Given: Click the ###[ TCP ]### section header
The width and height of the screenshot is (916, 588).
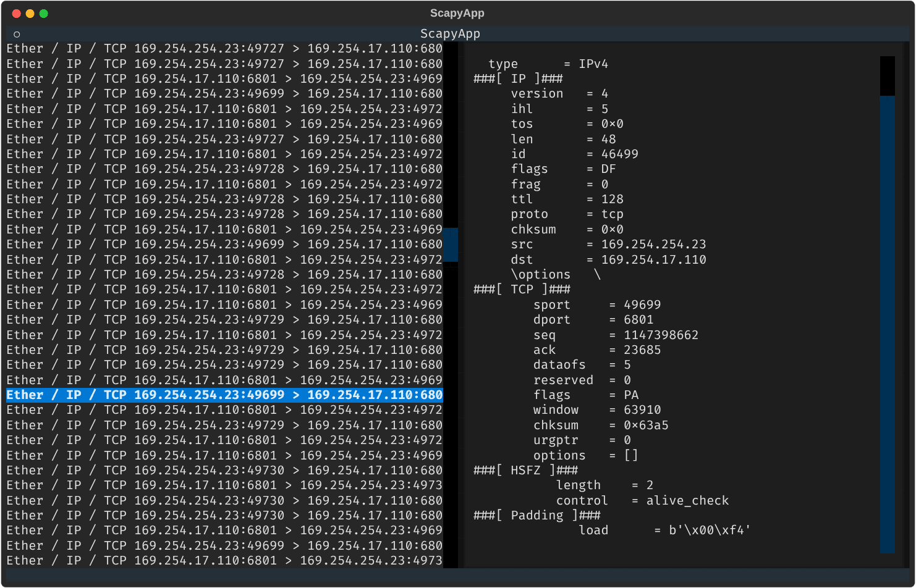Looking at the screenshot, I should click(x=522, y=289).
